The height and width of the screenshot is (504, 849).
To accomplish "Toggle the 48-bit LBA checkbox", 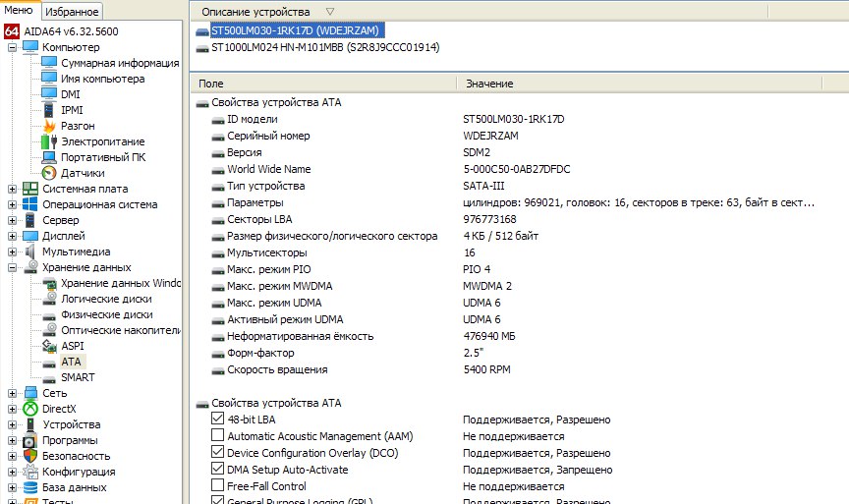I will pyautogui.click(x=217, y=419).
